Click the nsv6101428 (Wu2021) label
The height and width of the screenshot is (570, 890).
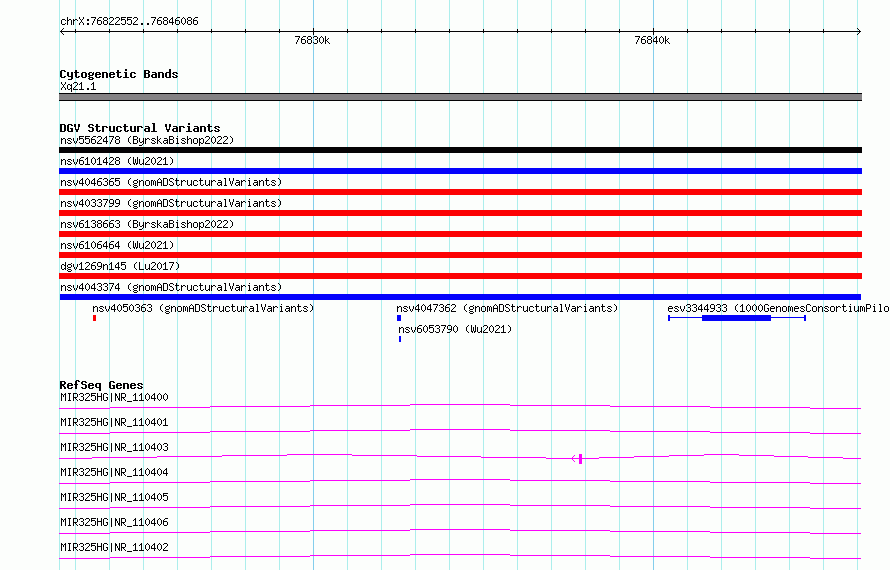(x=117, y=161)
